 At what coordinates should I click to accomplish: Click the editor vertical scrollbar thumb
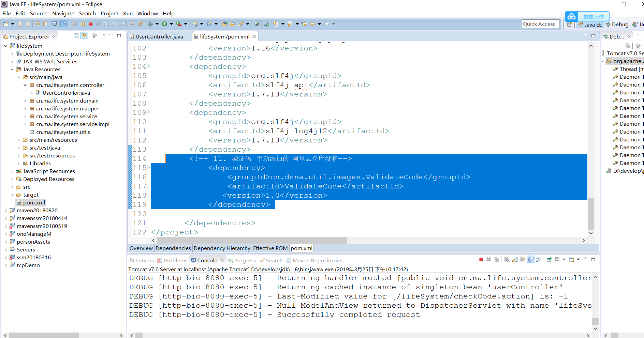(x=591, y=214)
